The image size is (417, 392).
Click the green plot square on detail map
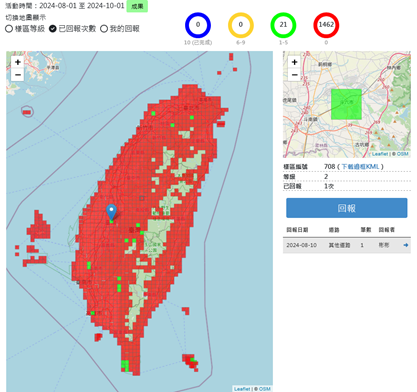(x=346, y=104)
